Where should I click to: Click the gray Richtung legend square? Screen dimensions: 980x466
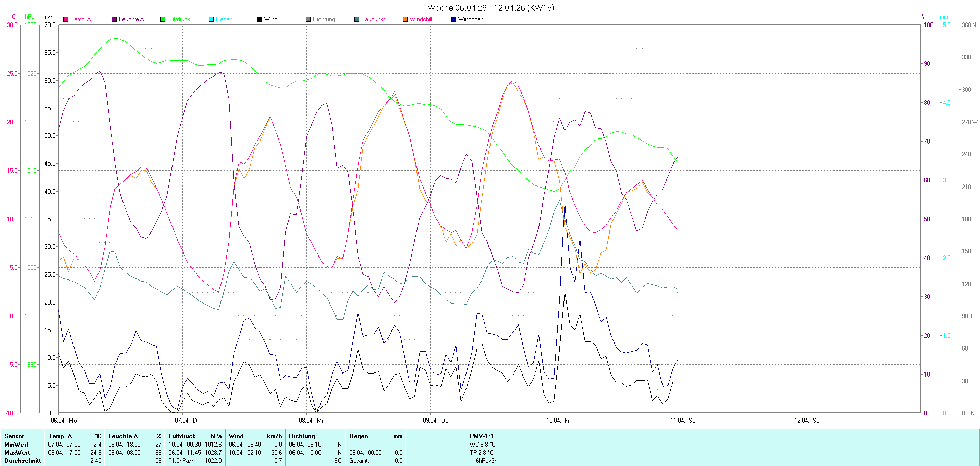[308, 19]
